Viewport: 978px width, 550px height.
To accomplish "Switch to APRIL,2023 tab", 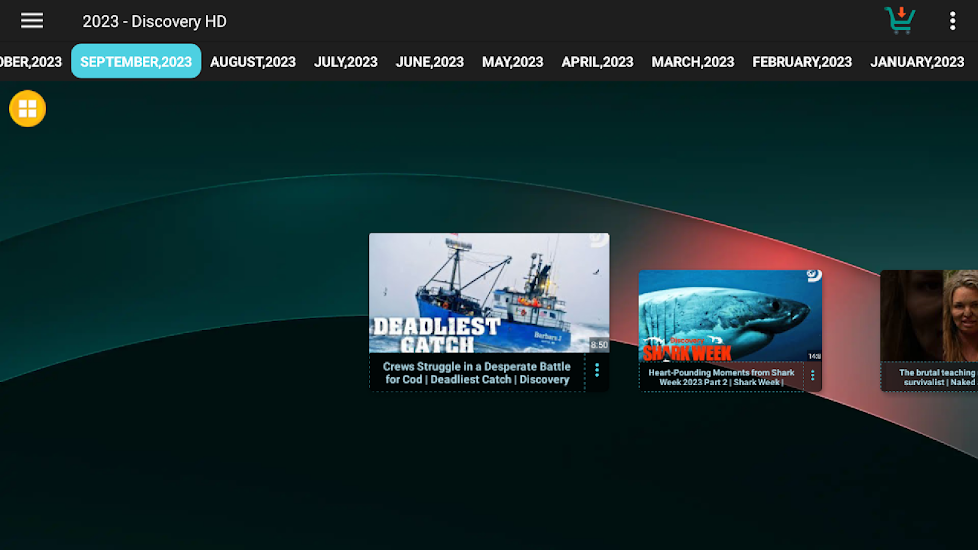I will [597, 61].
